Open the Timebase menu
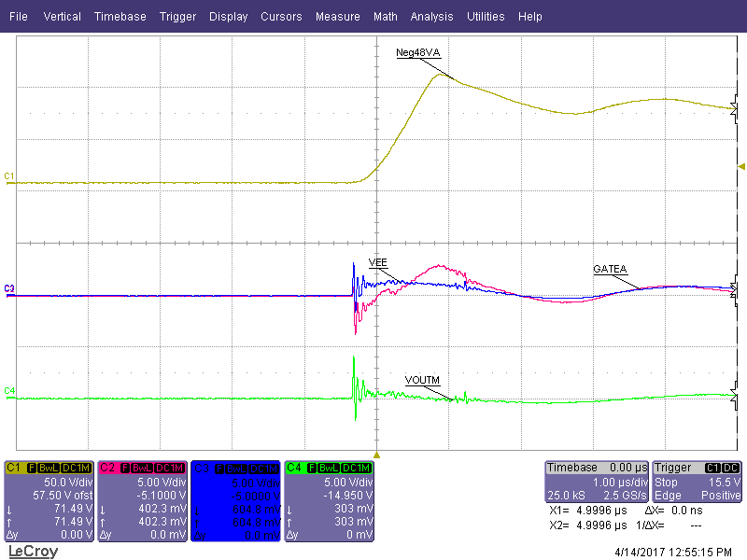The width and height of the screenshot is (747, 560). point(120,17)
